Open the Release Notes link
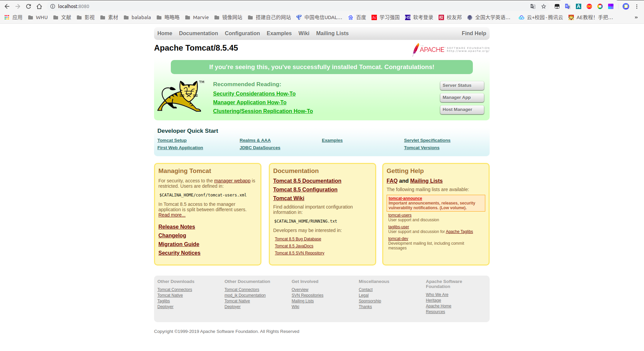Viewport: 644px width, 351px height. (x=177, y=227)
